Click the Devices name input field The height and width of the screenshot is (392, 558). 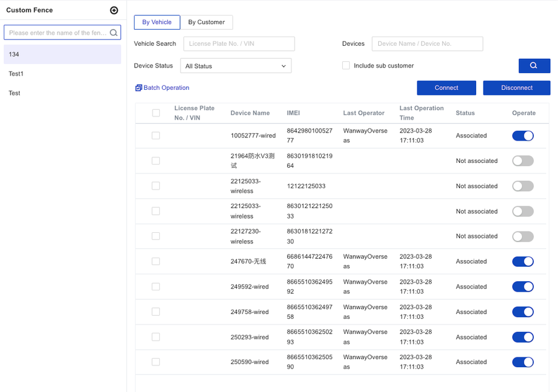[x=427, y=44]
